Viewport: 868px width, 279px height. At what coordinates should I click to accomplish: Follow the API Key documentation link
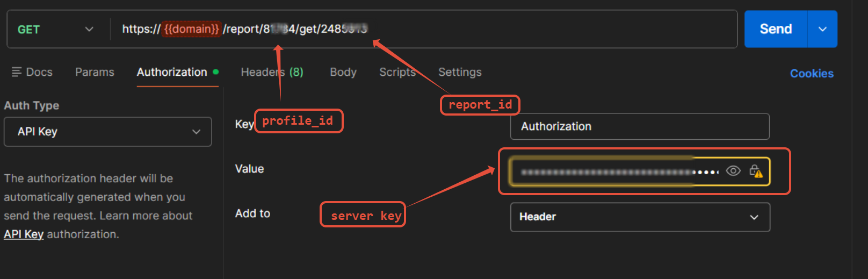tap(24, 234)
